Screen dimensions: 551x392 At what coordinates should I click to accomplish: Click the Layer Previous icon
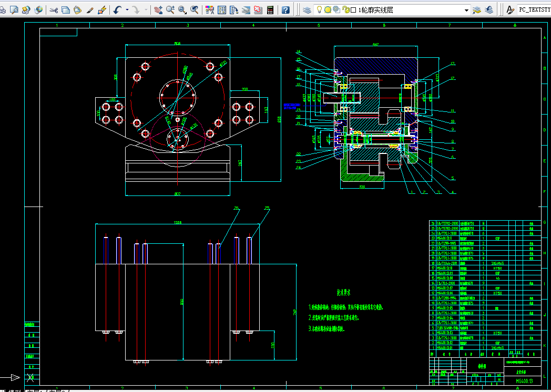click(x=489, y=9)
